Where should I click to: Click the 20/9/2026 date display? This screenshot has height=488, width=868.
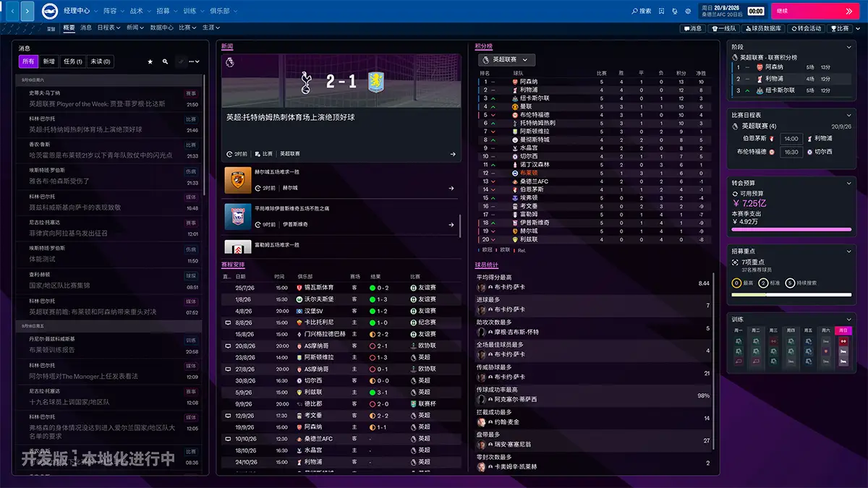click(726, 7)
